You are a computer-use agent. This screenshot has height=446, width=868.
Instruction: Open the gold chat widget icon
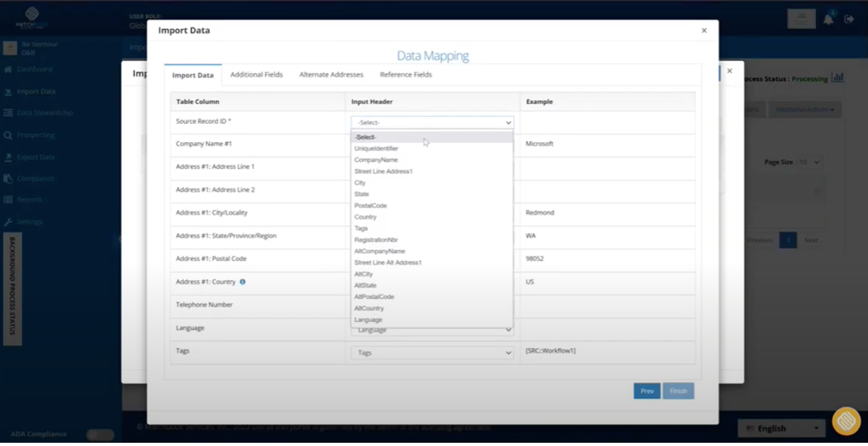pyautogui.click(x=847, y=421)
